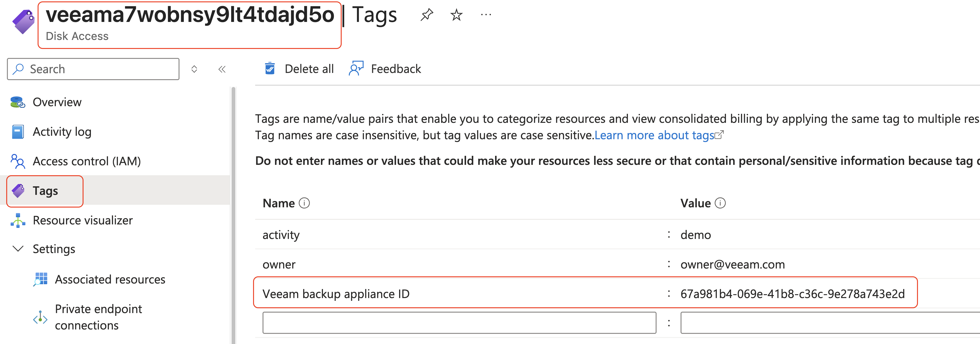Click the empty tag value field
The height and width of the screenshot is (344, 980).
tap(830, 323)
